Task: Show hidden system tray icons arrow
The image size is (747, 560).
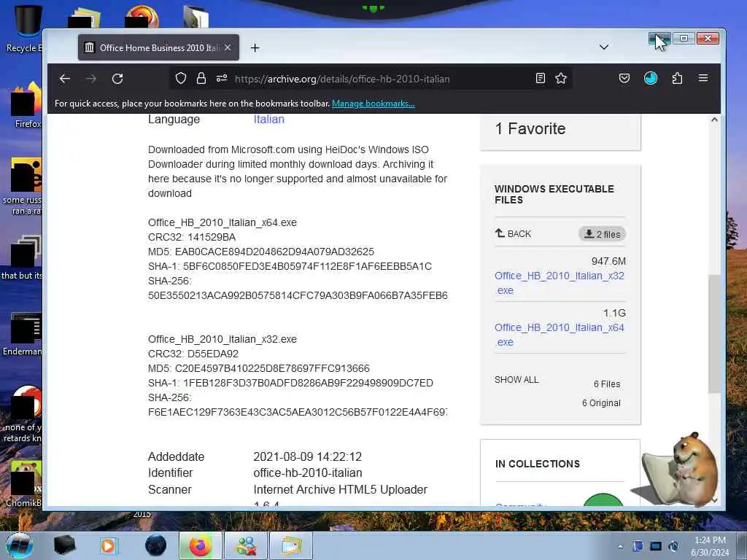Action: [x=620, y=546]
